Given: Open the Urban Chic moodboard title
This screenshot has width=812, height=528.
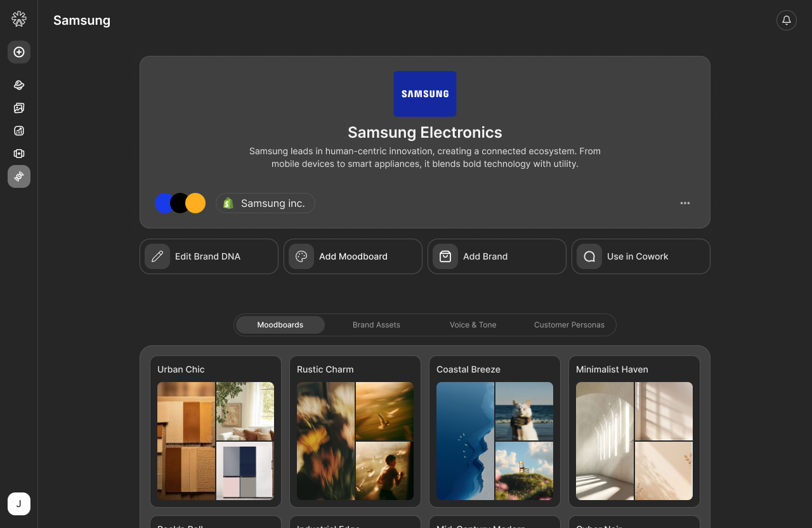Looking at the screenshot, I should (181, 369).
